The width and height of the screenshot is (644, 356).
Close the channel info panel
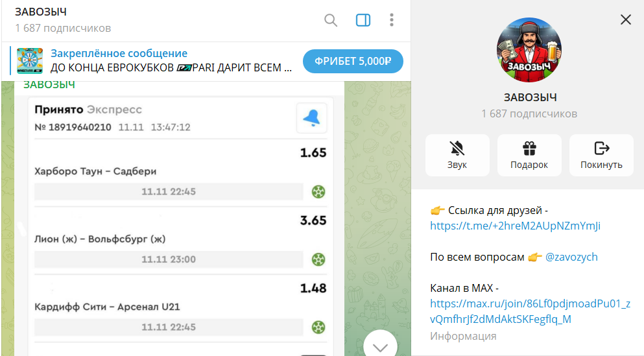pos(626,19)
